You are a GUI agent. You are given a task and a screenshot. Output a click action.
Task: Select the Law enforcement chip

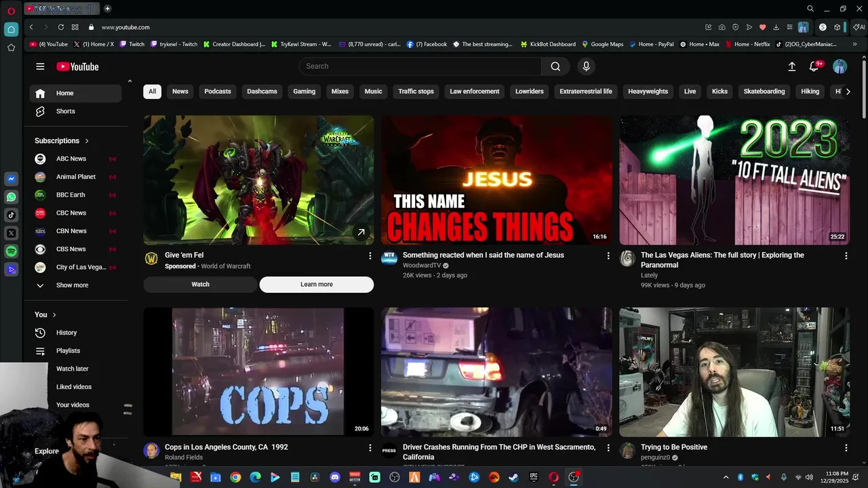click(475, 91)
